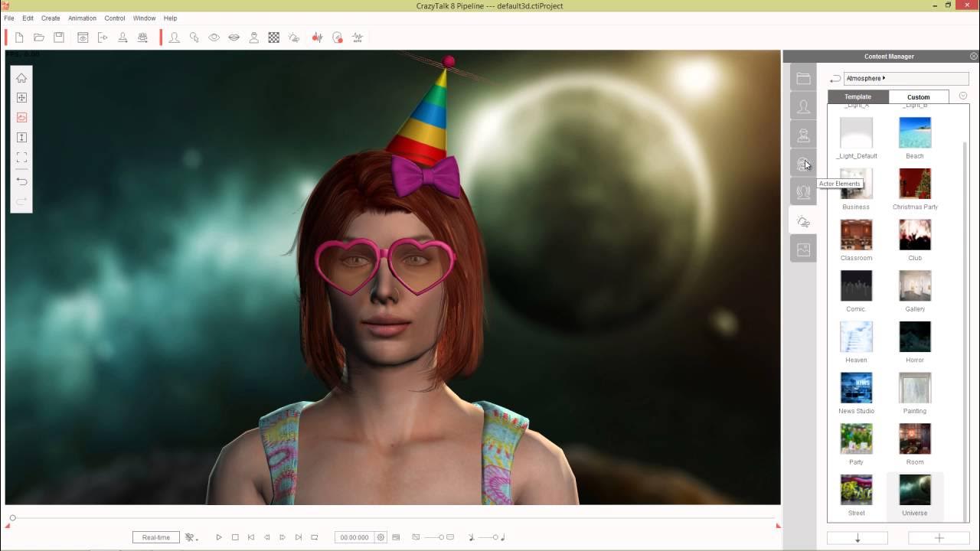This screenshot has height=551, width=980.
Task: Open the Actor category in Content Manager
Action: 803,106
